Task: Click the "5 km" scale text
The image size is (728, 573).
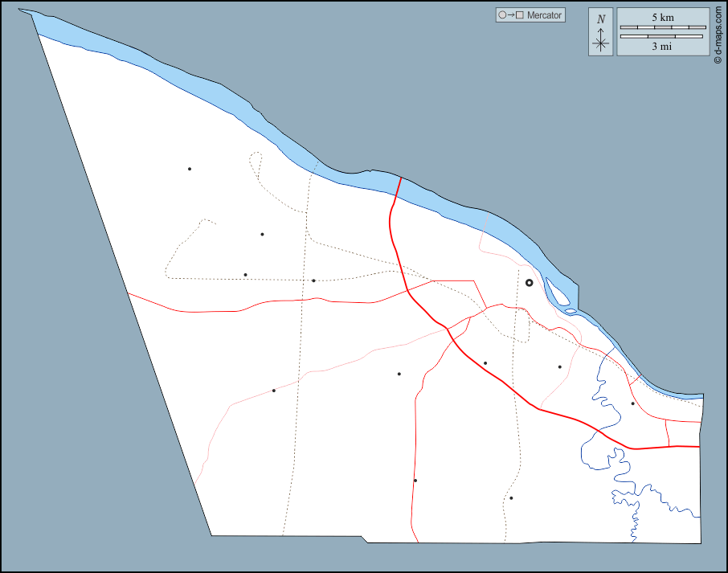Action: 663,18
